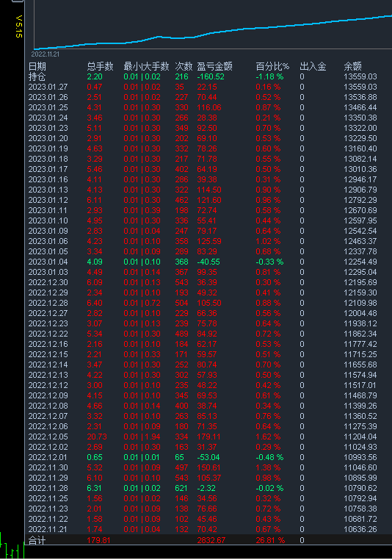Viewport: 392px width, 560px height.
Task: Select date 2023.01.16 row
Action: click(x=48, y=179)
